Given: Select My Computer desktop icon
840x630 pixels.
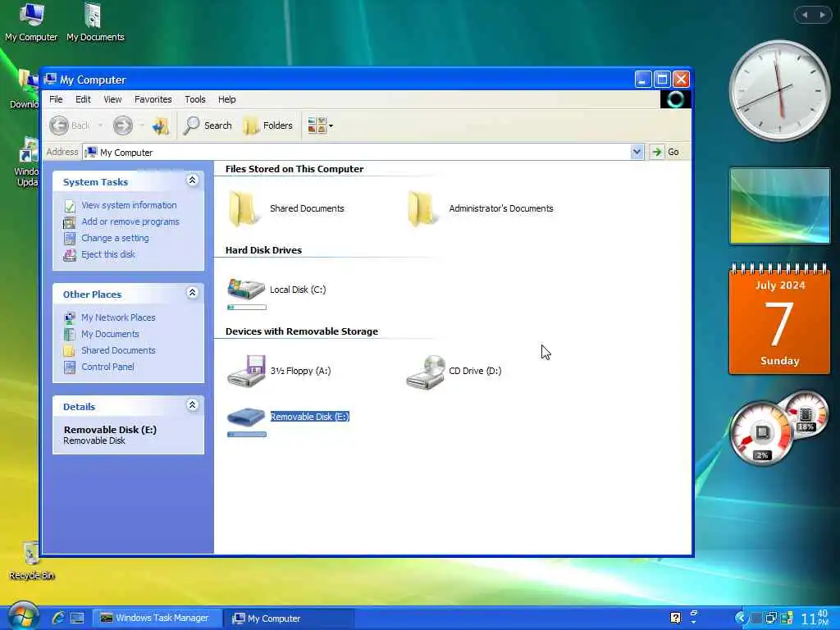Looking at the screenshot, I should [x=31, y=22].
